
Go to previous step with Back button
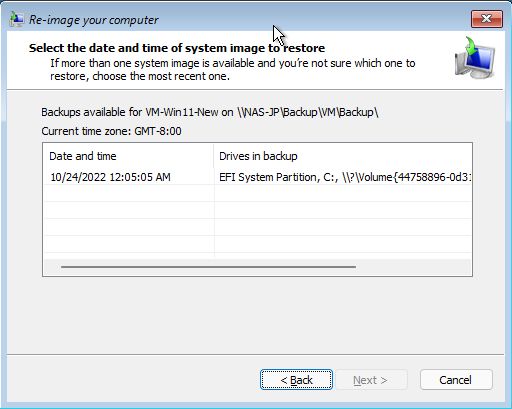[296, 380]
